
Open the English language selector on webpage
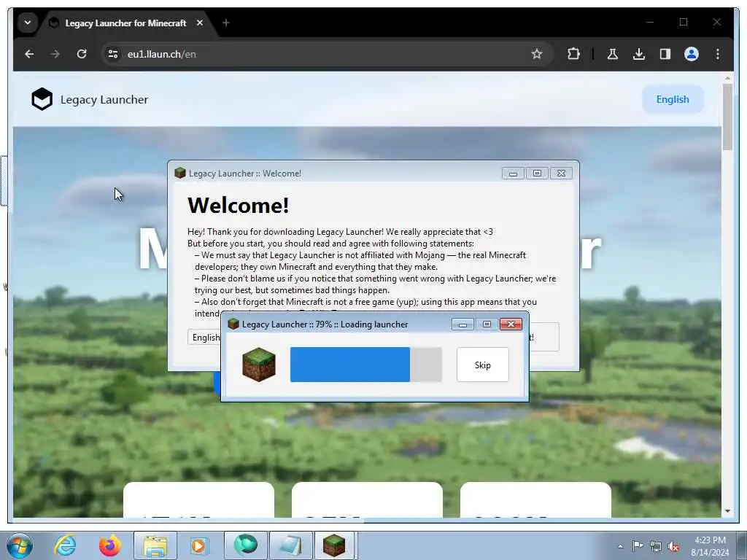point(672,99)
